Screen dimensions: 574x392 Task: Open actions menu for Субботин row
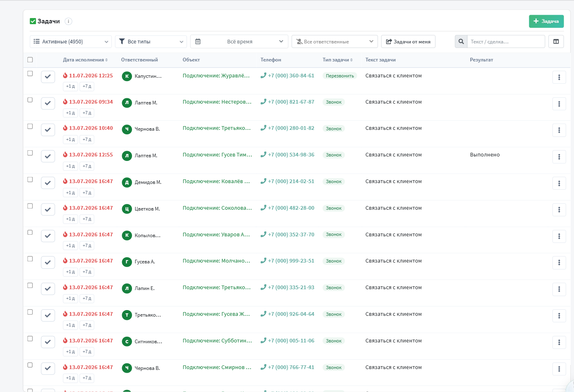tap(559, 342)
